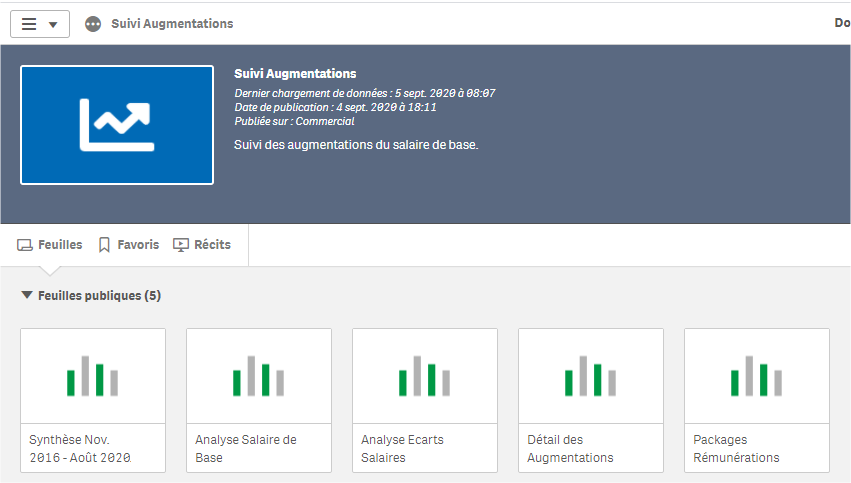Image resolution: width=851 pixels, height=483 pixels.
Task: Click the app options ellipsis icon
Action: (93, 24)
